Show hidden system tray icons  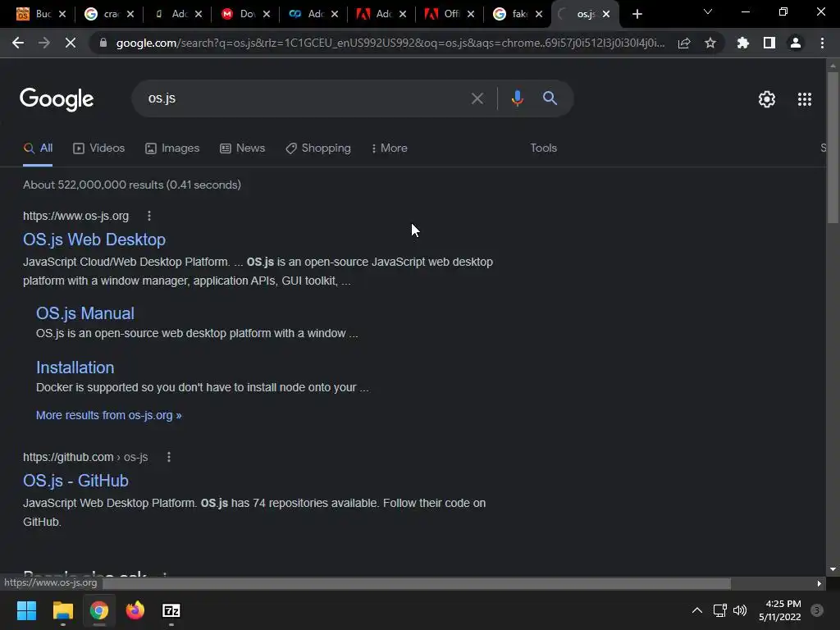pyautogui.click(x=697, y=610)
